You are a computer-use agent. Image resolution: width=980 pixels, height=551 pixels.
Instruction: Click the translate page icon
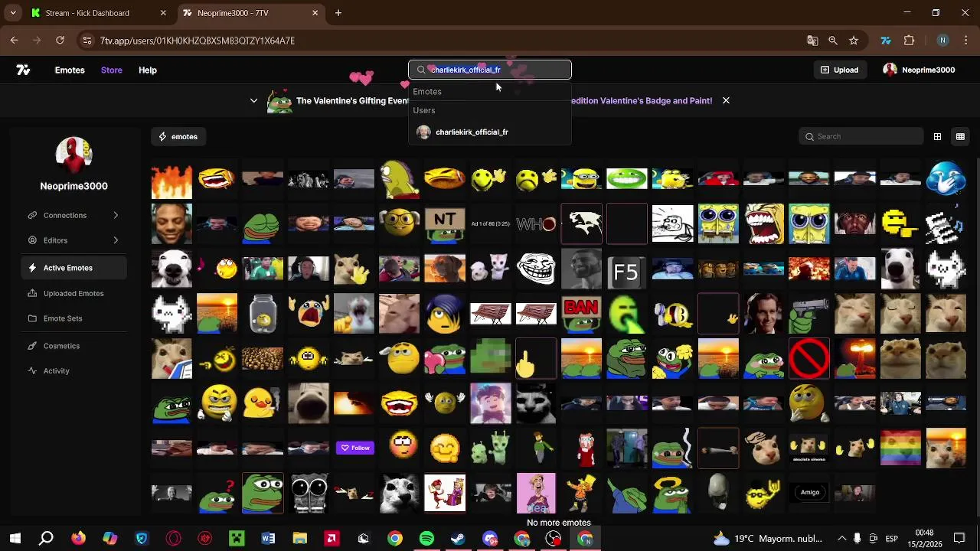tap(812, 41)
